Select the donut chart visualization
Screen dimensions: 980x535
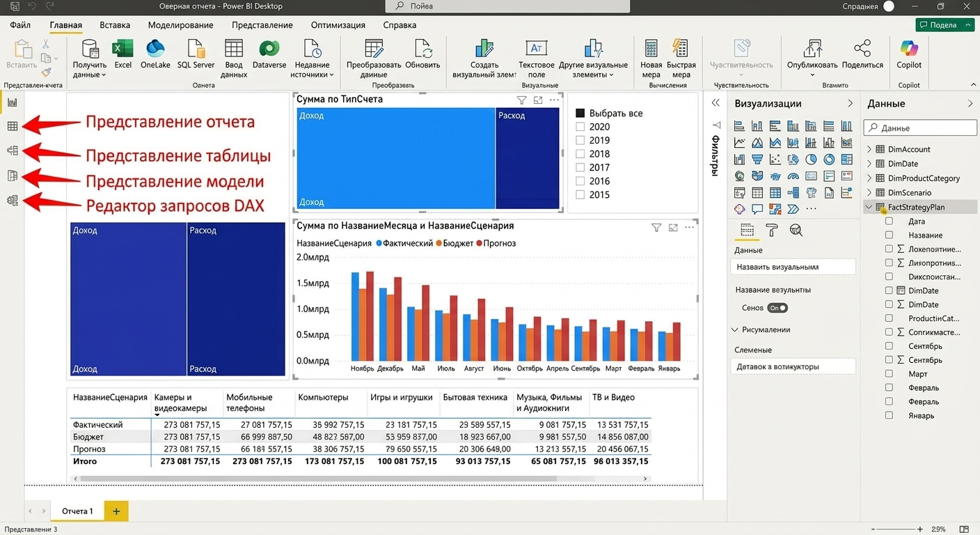(829, 159)
